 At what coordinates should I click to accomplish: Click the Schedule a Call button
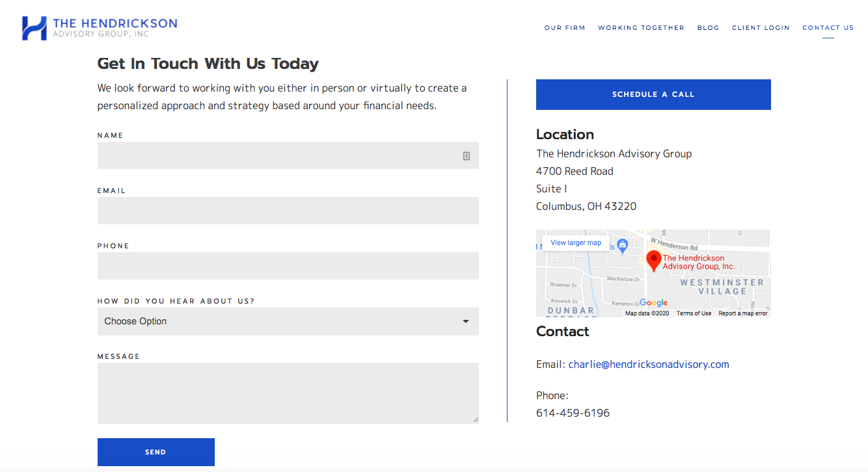[653, 94]
